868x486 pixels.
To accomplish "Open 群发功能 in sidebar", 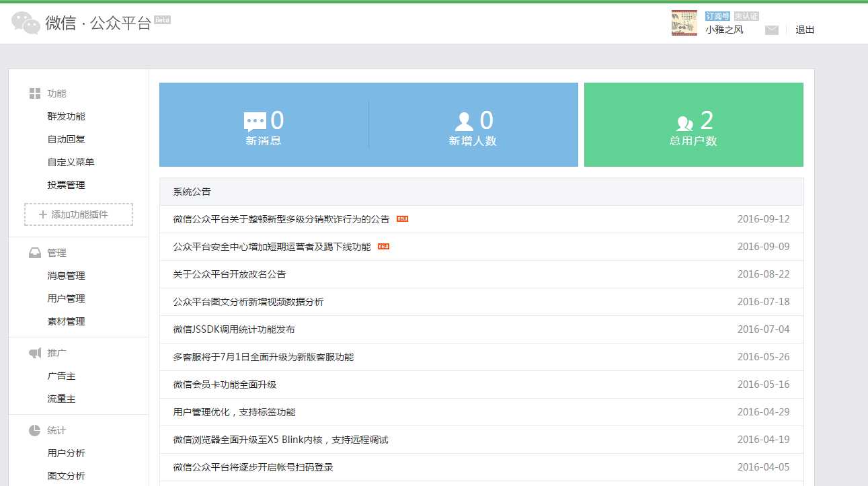I will point(66,116).
